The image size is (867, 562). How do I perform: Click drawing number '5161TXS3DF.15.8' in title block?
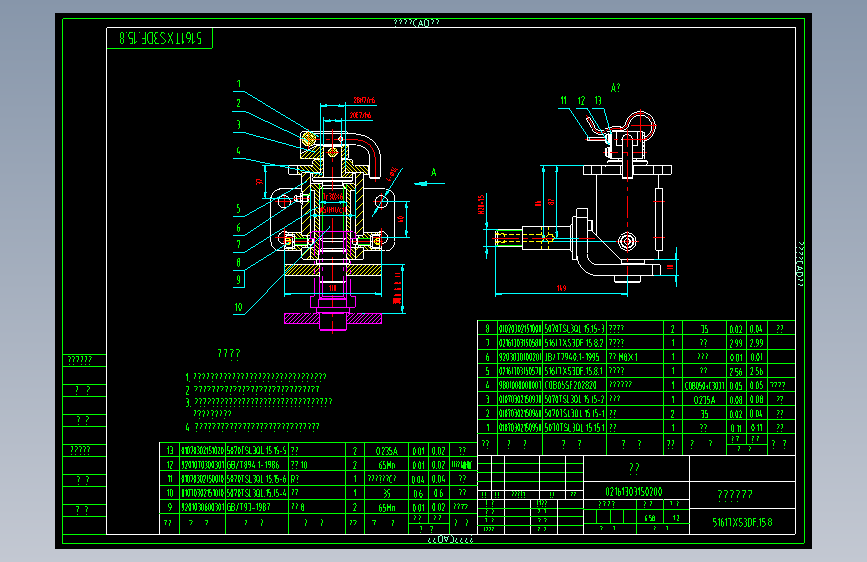(743, 522)
